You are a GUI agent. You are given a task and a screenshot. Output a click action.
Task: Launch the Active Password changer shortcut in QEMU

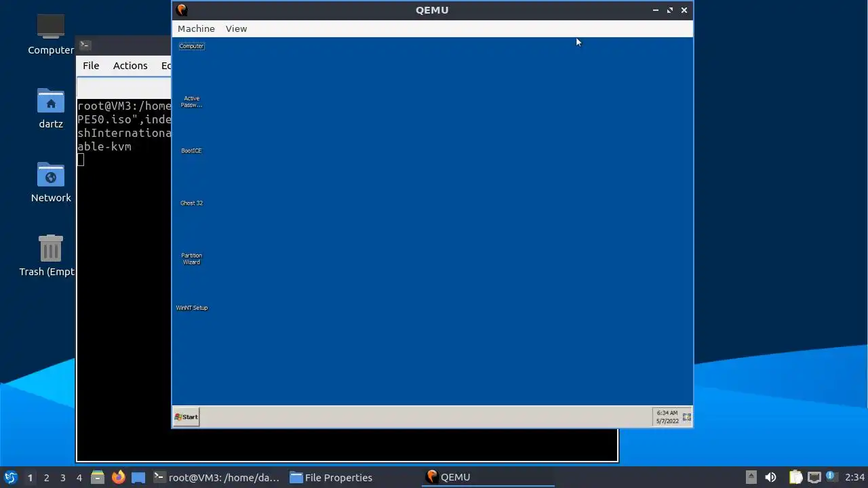[191, 102]
